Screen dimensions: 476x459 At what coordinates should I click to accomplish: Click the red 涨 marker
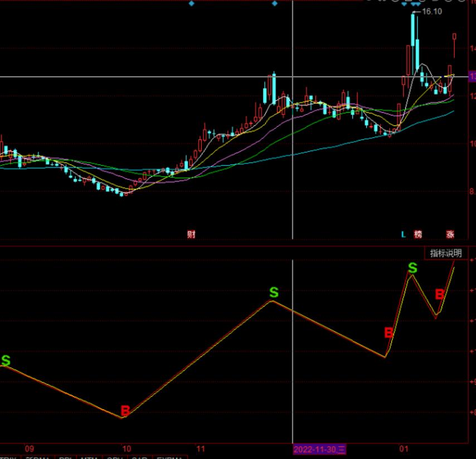[x=450, y=234]
